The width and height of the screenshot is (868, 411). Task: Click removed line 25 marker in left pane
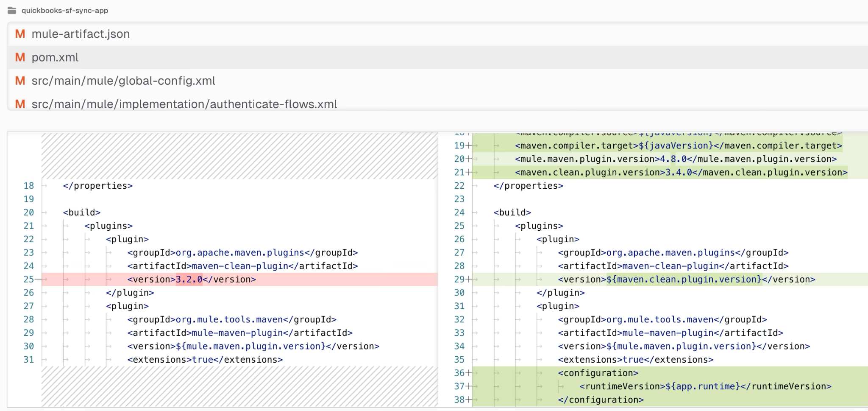[39, 279]
